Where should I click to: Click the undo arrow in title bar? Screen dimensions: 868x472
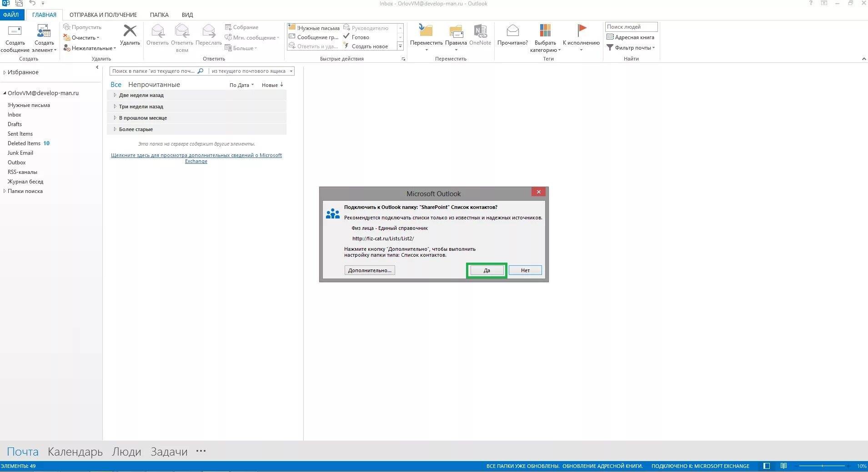tap(32, 3)
